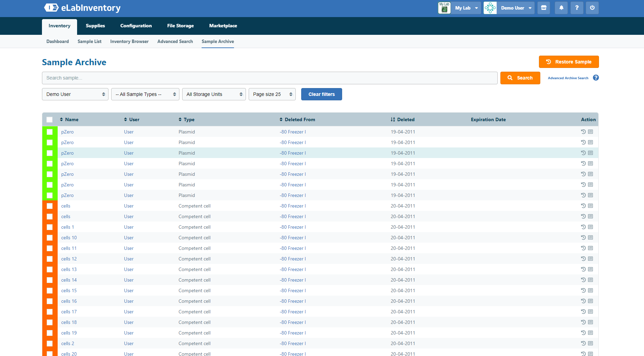Open the notifications bell icon
This screenshot has height=356, width=644.
[x=561, y=8]
